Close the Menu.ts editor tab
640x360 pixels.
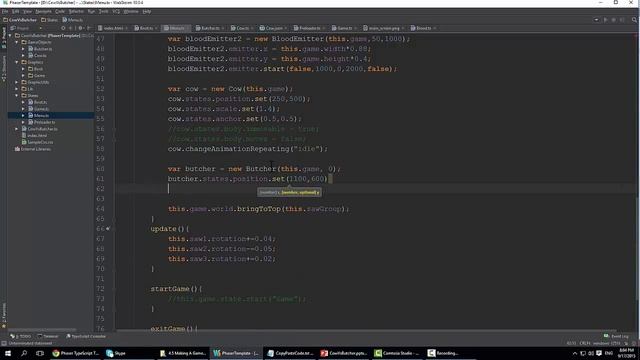(x=188, y=28)
